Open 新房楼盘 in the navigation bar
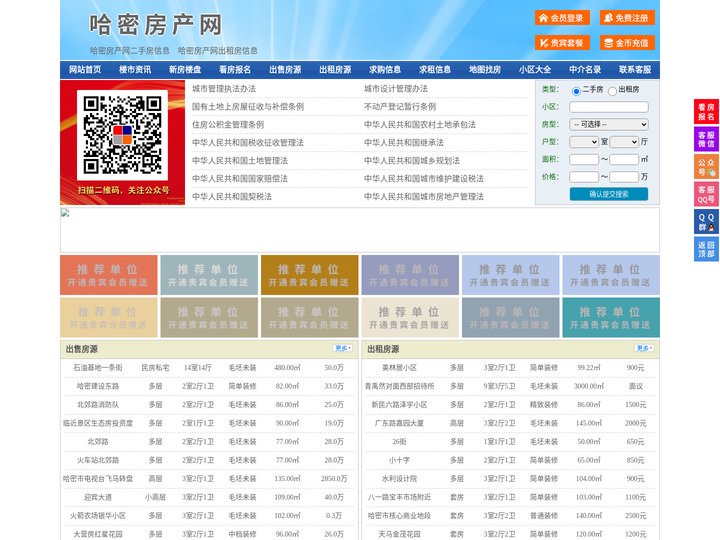 (x=185, y=69)
